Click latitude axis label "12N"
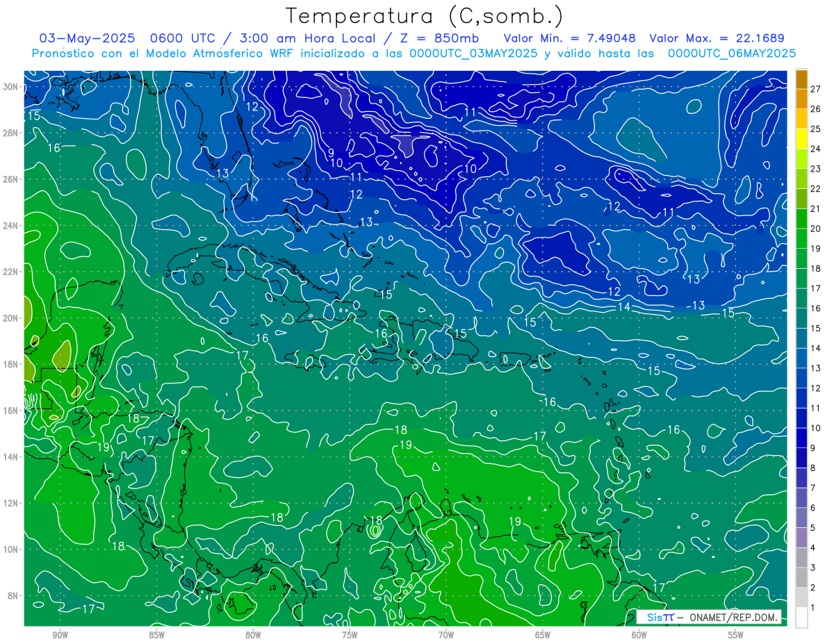Image resolution: width=834 pixels, height=644 pixels. click(10, 503)
